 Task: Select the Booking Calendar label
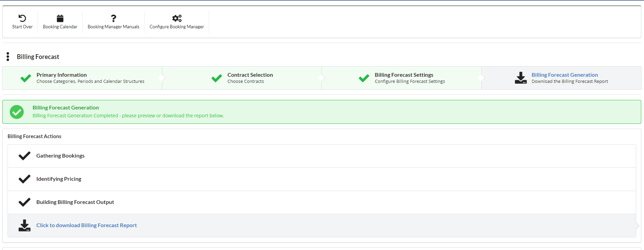coord(60,27)
